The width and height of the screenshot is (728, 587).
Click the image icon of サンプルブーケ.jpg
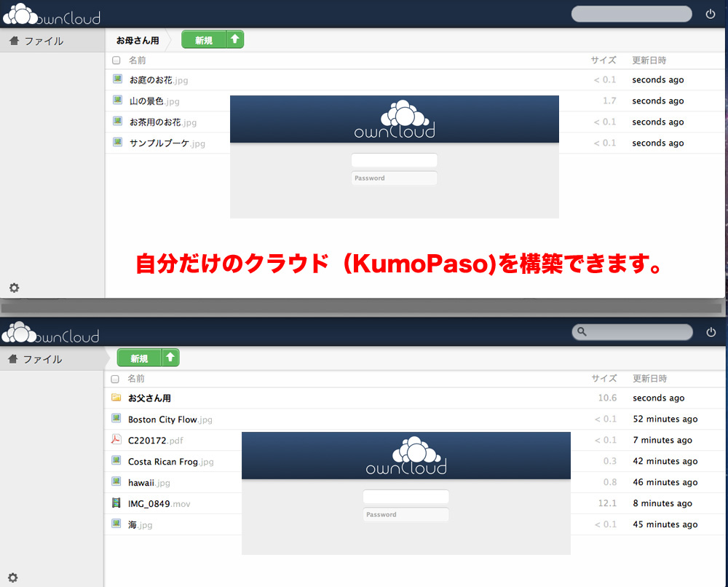tap(117, 142)
